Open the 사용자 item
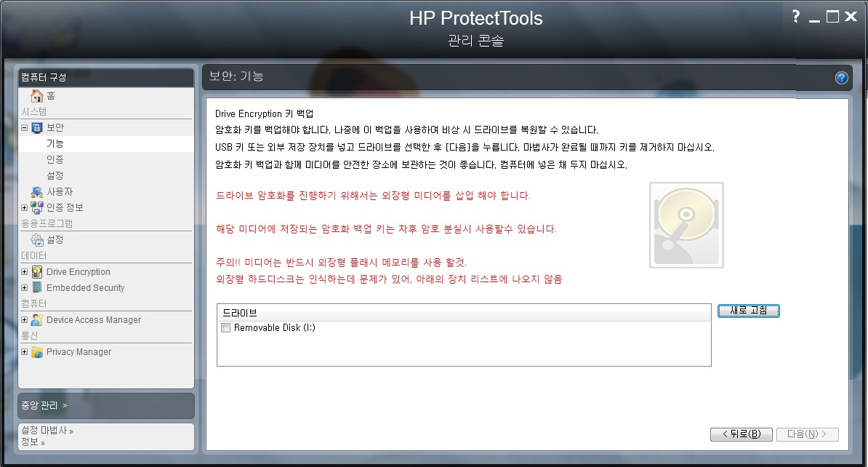The height and width of the screenshot is (467, 868). (x=60, y=192)
